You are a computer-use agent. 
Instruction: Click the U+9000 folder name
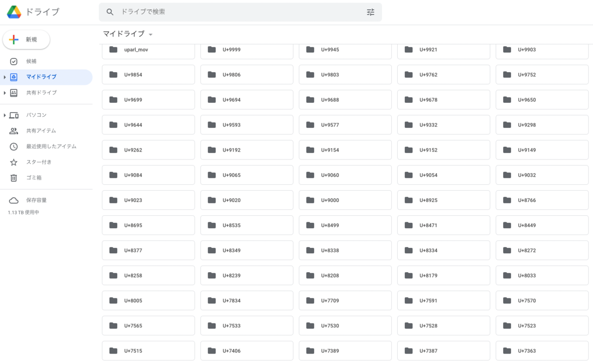click(x=330, y=201)
